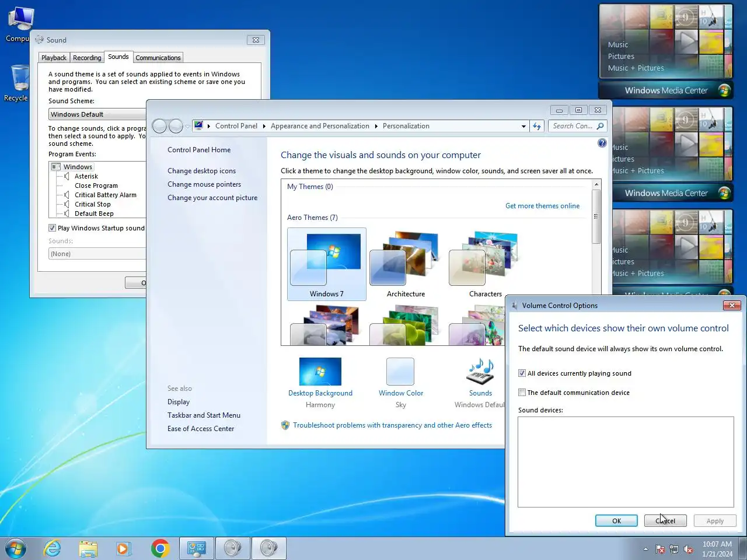Open Change your account picture link

point(212,198)
